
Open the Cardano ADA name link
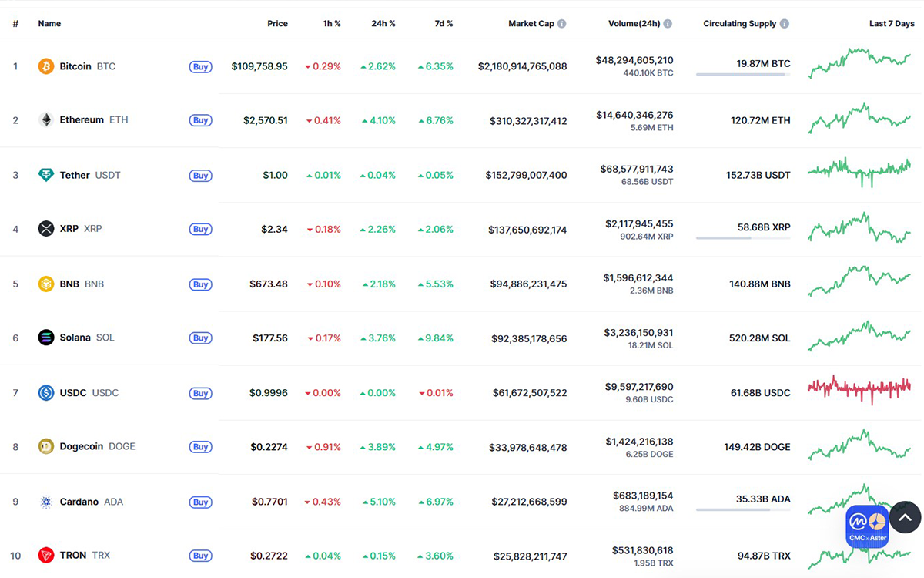pos(91,502)
